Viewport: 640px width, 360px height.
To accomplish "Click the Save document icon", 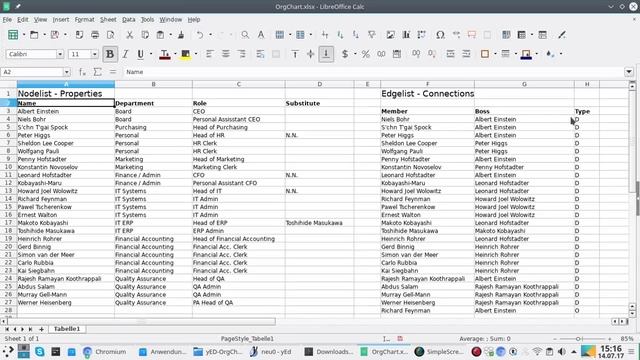I will 55,35.
